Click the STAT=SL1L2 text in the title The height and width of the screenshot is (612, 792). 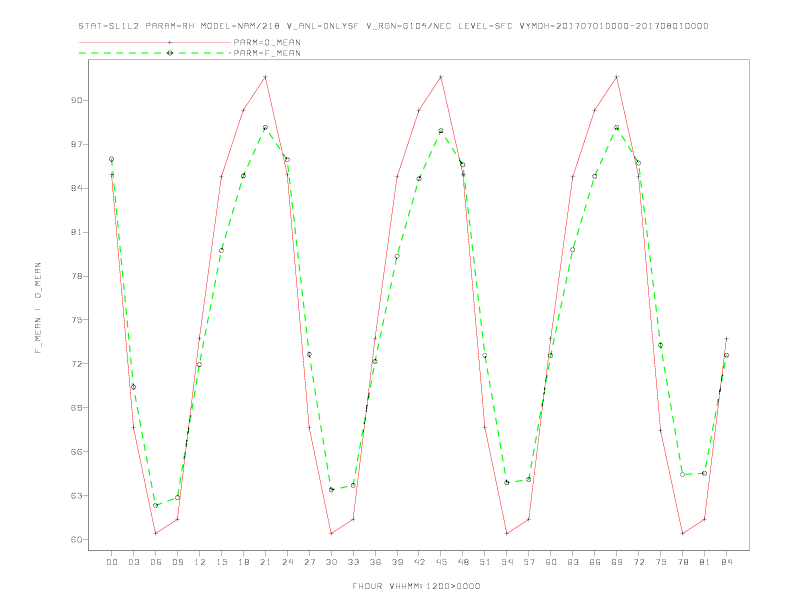[109, 26]
